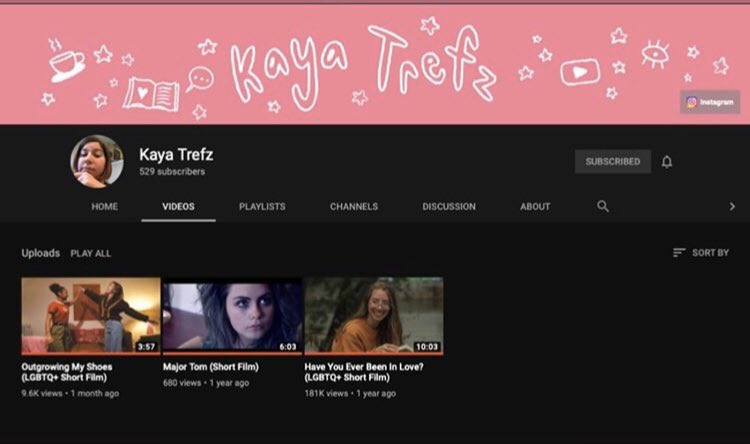The width and height of the screenshot is (750, 444).
Task: Open the Outgrowing My Shoes video thumbnail
Action: pyautogui.click(x=91, y=315)
